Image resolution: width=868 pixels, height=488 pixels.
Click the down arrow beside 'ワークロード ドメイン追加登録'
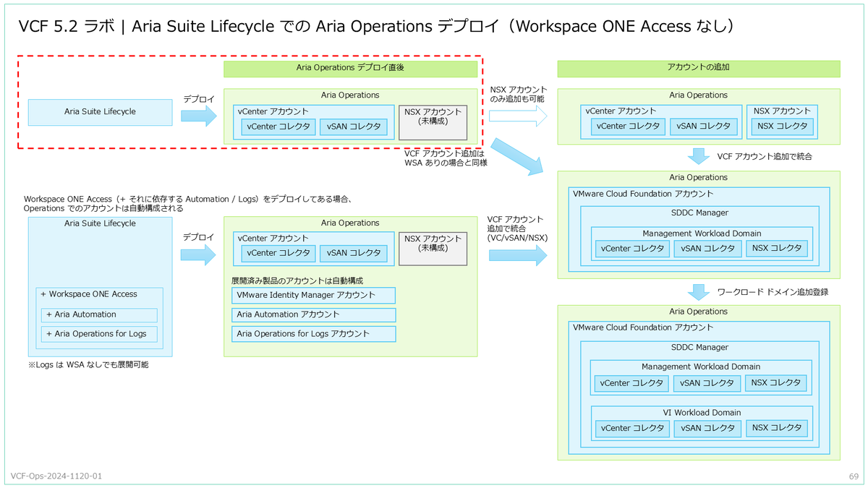click(698, 292)
